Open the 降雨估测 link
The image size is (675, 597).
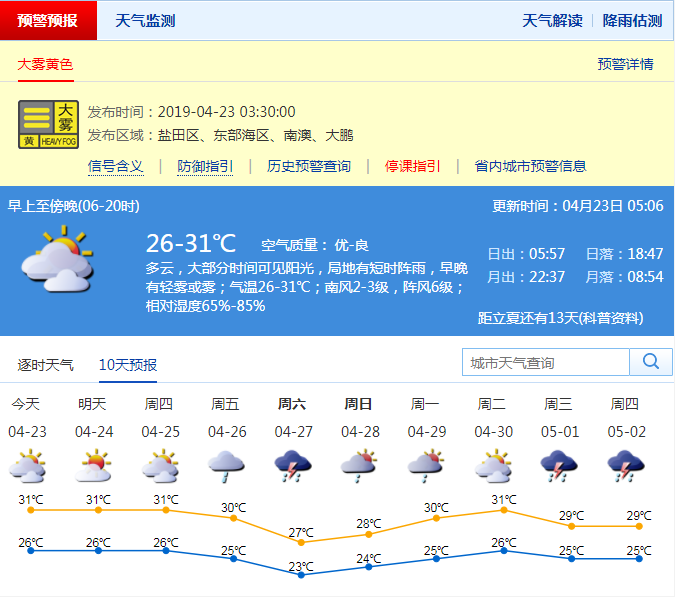pyautogui.click(x=632, y=20)
